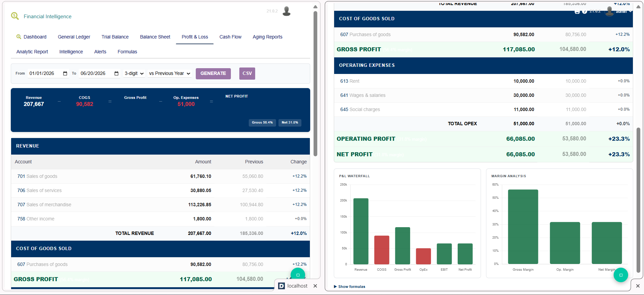Go to the Aging Reports tab

pyautogui.click(x=267, y=37)
